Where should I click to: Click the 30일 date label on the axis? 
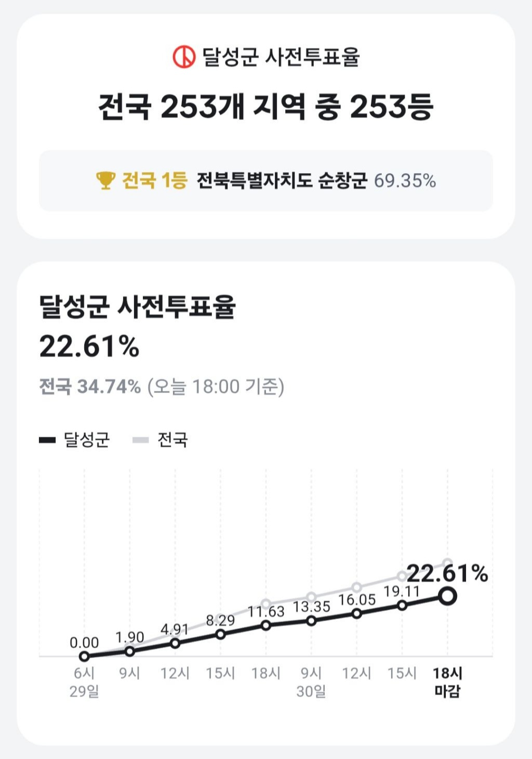click(x=311, y=692)
